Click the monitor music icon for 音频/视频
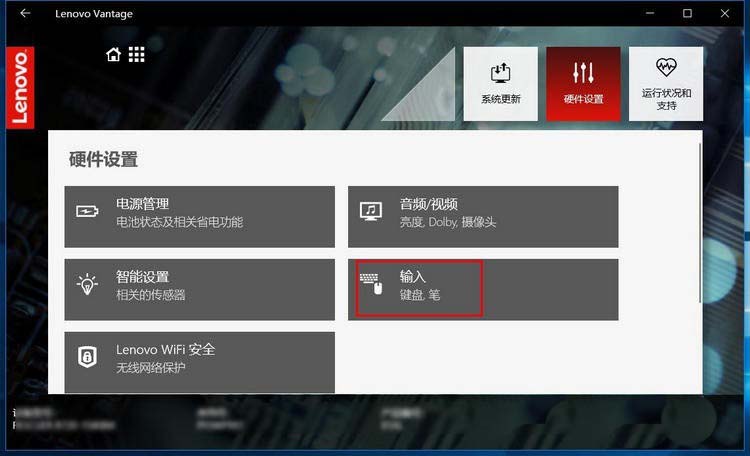The height and width of the screenshot is (456, 750). click(x=371, y=211)
